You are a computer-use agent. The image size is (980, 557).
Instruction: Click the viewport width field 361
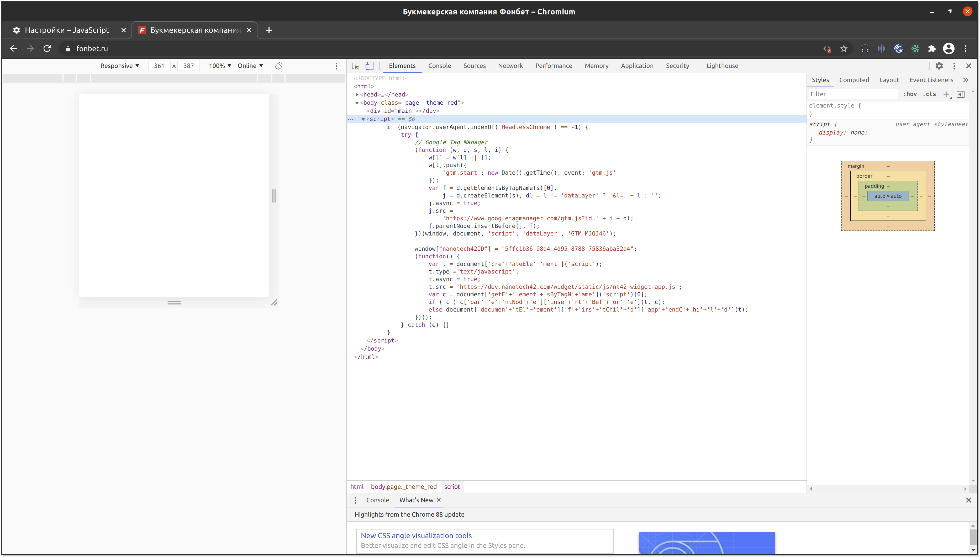click(x=159, y=66)
